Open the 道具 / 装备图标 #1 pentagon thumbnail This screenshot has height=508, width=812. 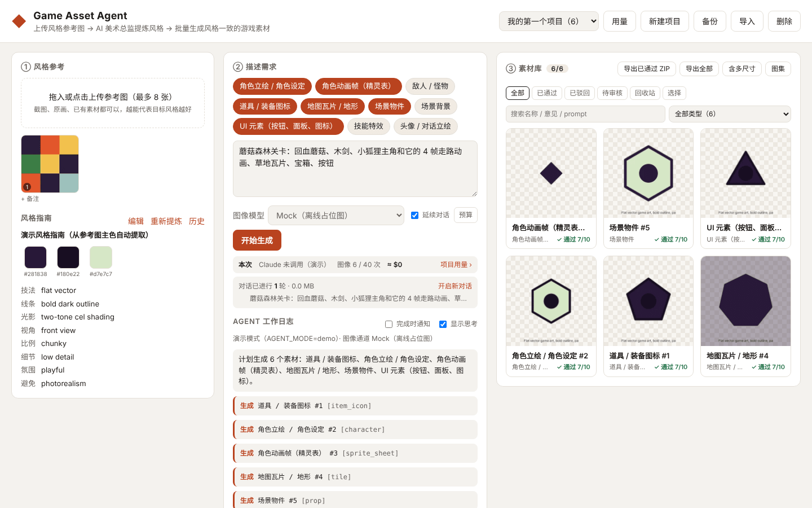[x=648, y=301]
